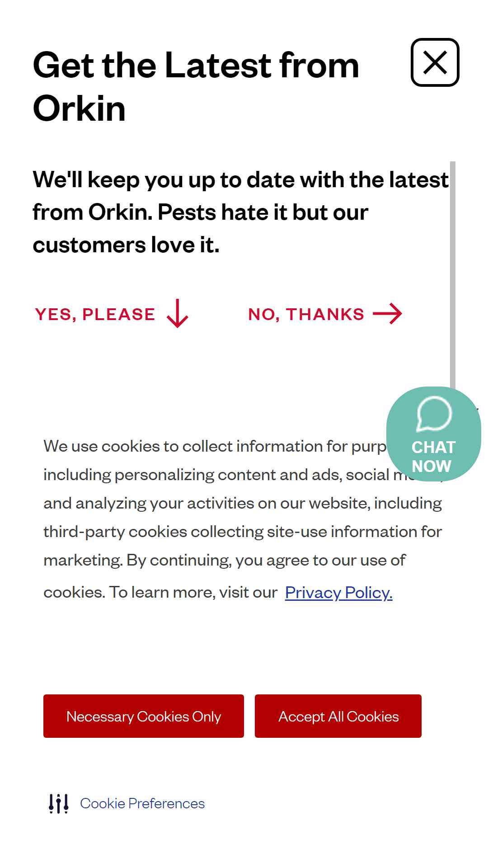Accept All Cookies
488x868 pixels.
pos(338,716)
